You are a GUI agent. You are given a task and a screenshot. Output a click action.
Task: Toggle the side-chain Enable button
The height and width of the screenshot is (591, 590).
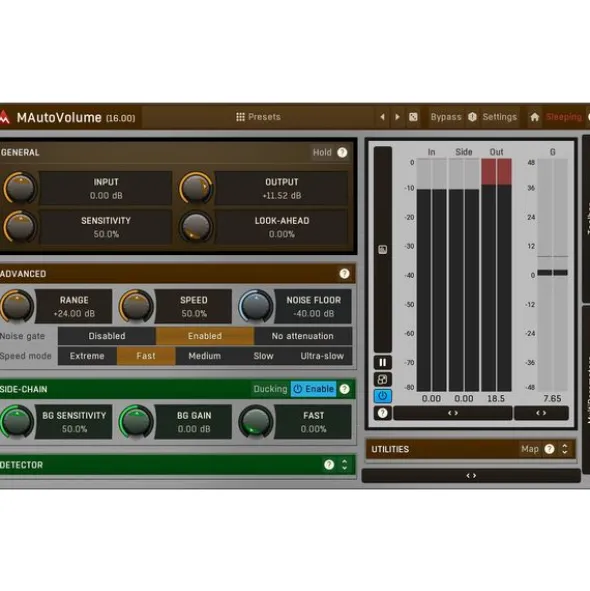(314, 389)
